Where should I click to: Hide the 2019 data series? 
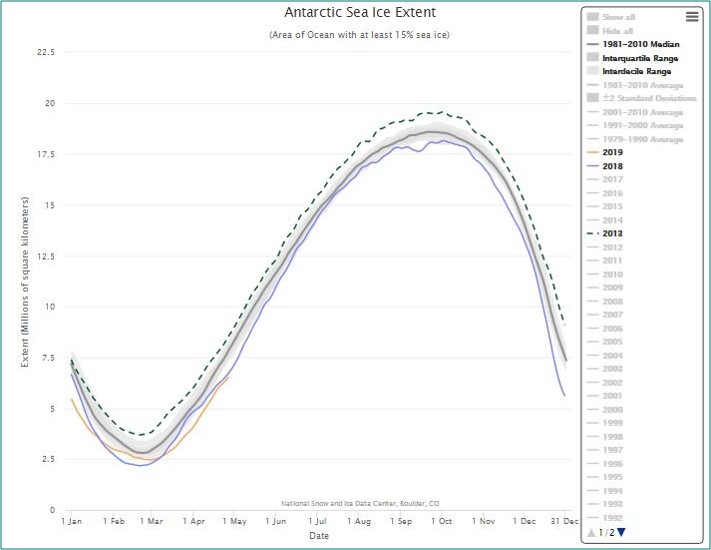(612, 152)
